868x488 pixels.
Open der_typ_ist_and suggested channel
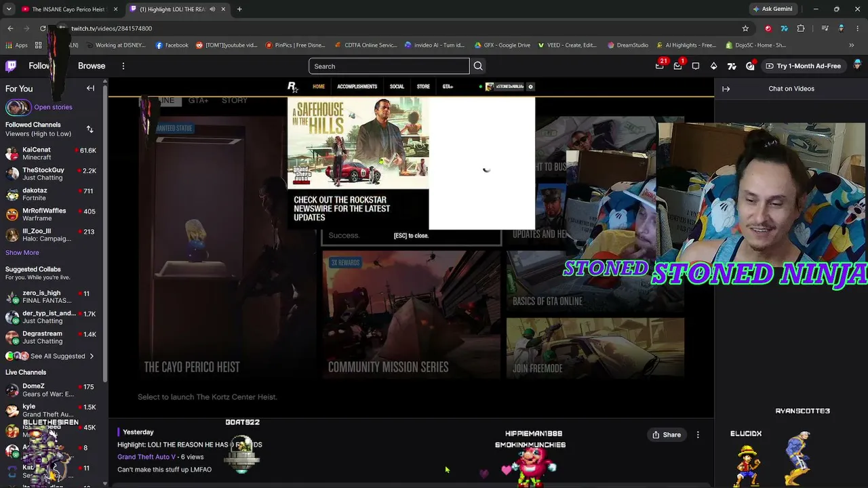click(51, 317)
